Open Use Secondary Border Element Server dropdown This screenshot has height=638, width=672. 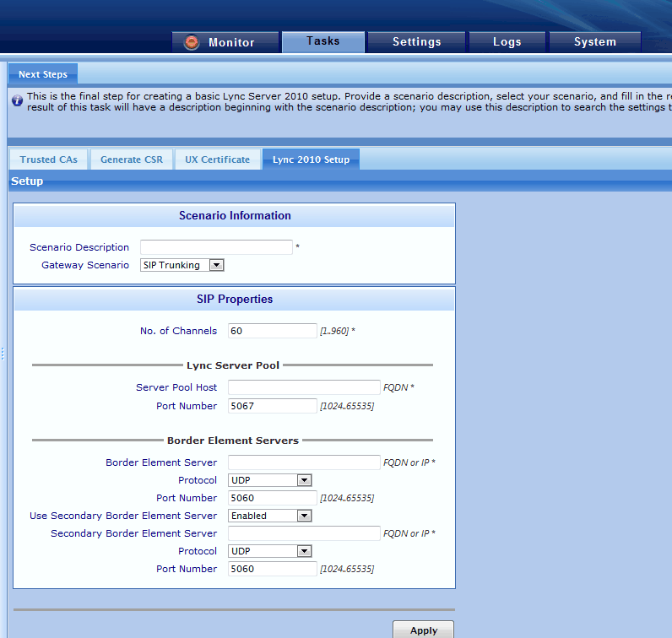click(x=269, y=516)
